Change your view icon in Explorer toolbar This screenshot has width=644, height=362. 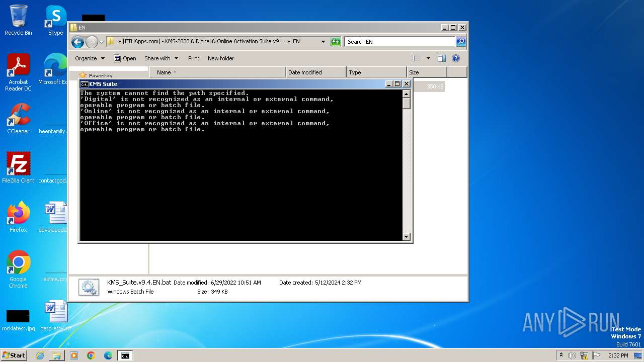[x=416, y=58]
